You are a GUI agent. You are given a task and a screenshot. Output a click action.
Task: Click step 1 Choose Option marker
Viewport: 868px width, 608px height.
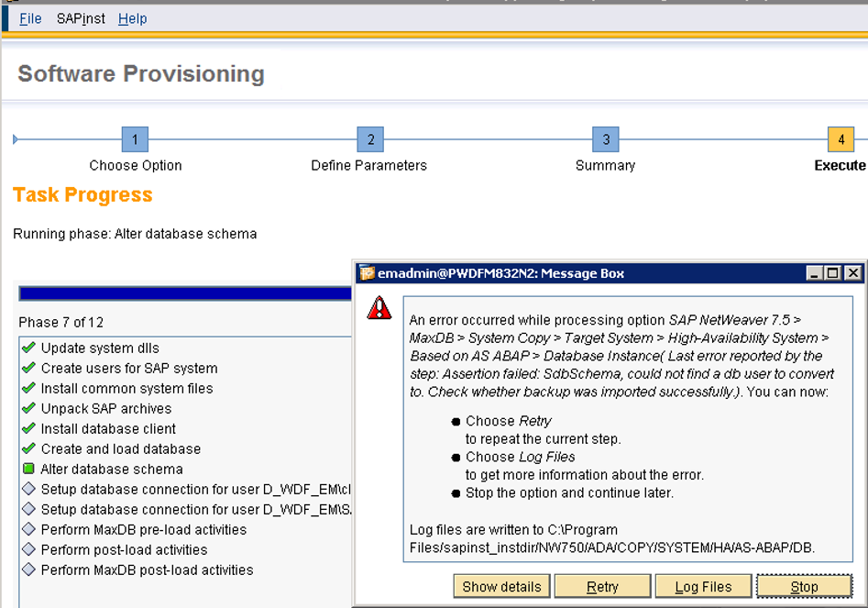point(135,139)
